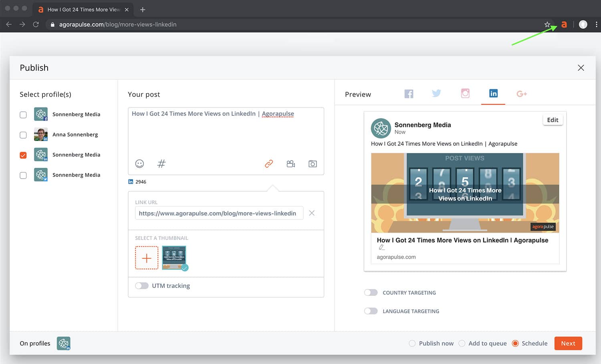Viewport: 601px width, 364px height.
Task: Click the Sonnenberg Media avatar in preview
Action: (x=381, y=128)
